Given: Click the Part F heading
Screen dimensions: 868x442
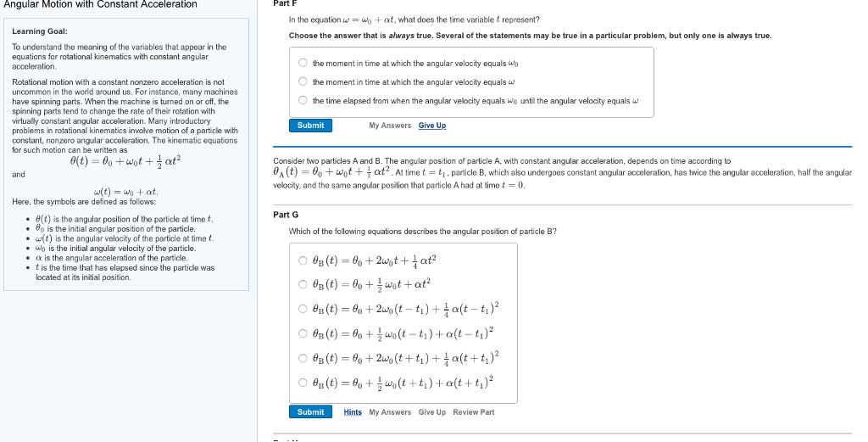Looking at the screenshot, I should pos(285,4).
